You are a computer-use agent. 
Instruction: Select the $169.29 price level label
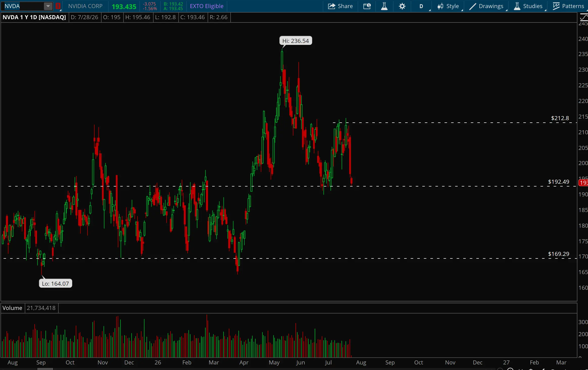pyautogui.click(x=559, y=254)
